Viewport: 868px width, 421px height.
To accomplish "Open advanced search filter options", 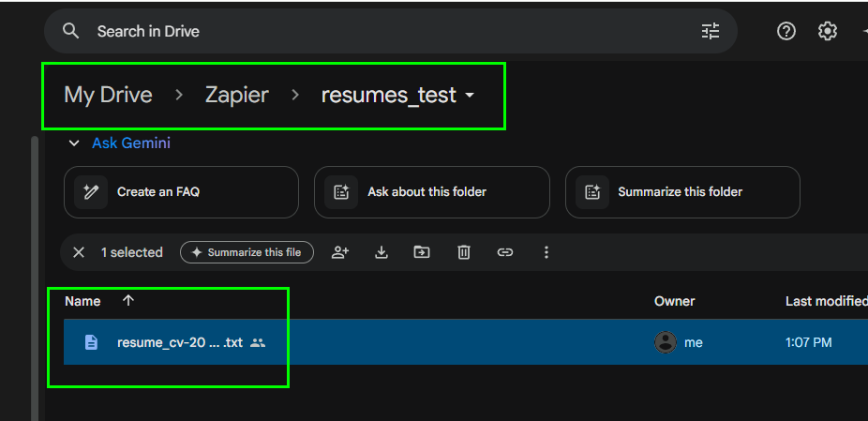I will click(x=711, y=31).
